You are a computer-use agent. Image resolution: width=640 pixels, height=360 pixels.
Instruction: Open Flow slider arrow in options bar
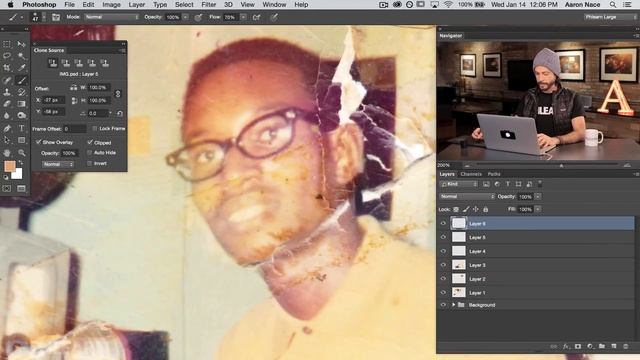tap(243, 17)
